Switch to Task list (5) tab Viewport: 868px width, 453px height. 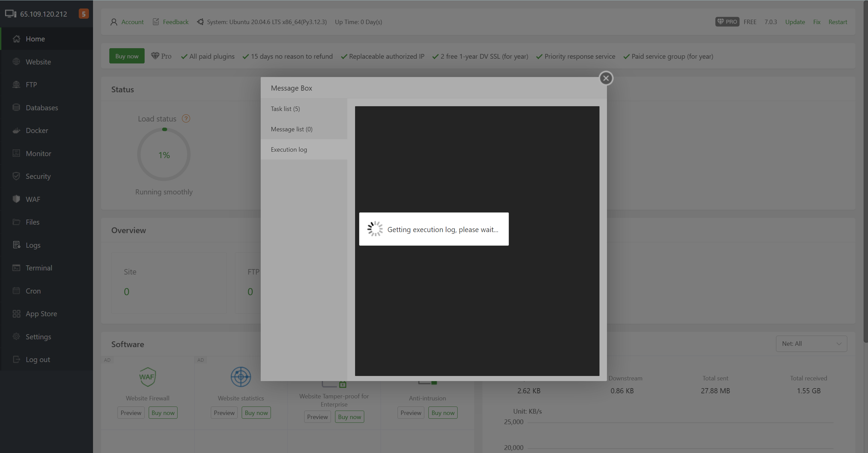pos(285,109)
